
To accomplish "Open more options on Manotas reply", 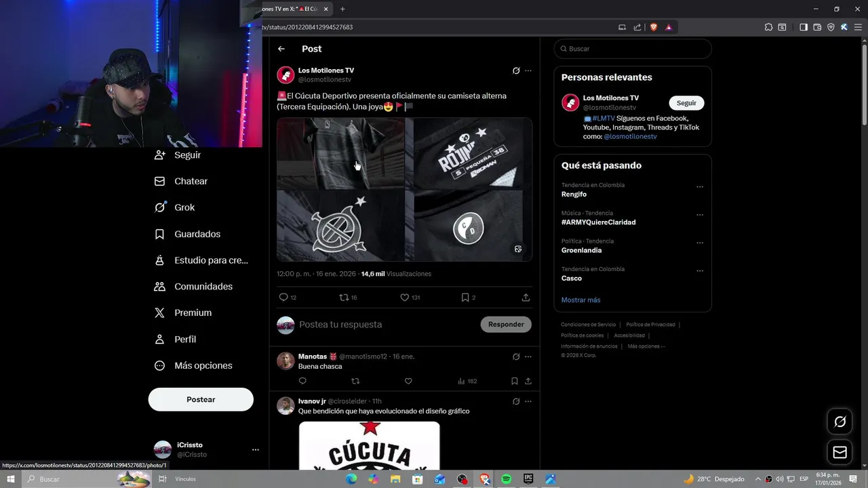I will click(x=528, y=357).
